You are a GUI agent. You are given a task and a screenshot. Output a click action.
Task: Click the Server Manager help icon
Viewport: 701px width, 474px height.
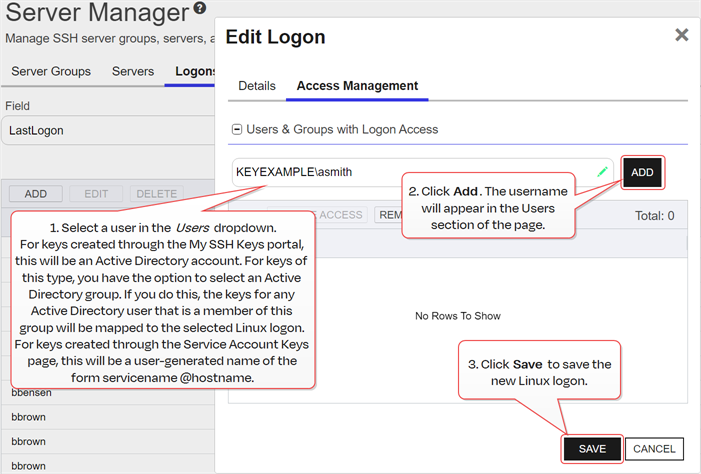click(200, 11)
